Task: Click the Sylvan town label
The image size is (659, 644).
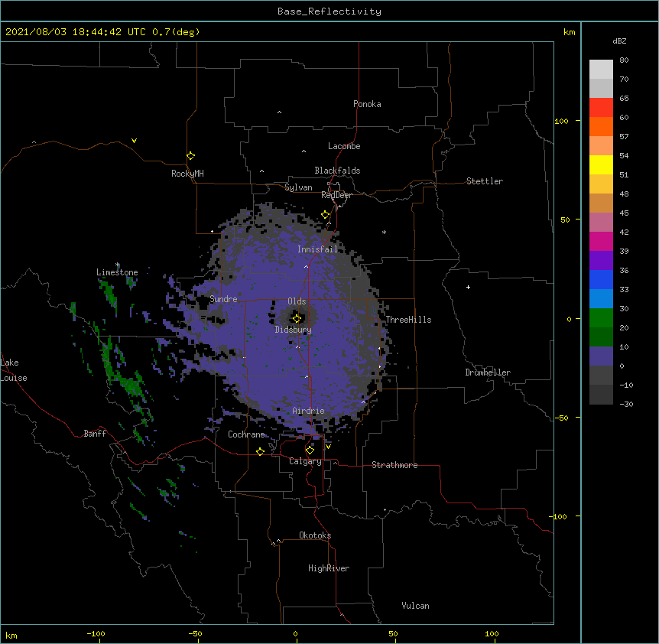Action: tap(298, 187)
